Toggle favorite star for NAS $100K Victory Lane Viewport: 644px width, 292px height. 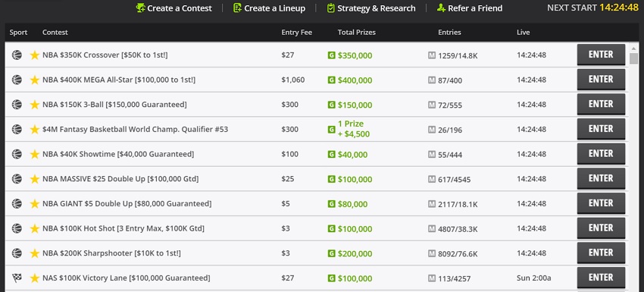pos(35,278)
